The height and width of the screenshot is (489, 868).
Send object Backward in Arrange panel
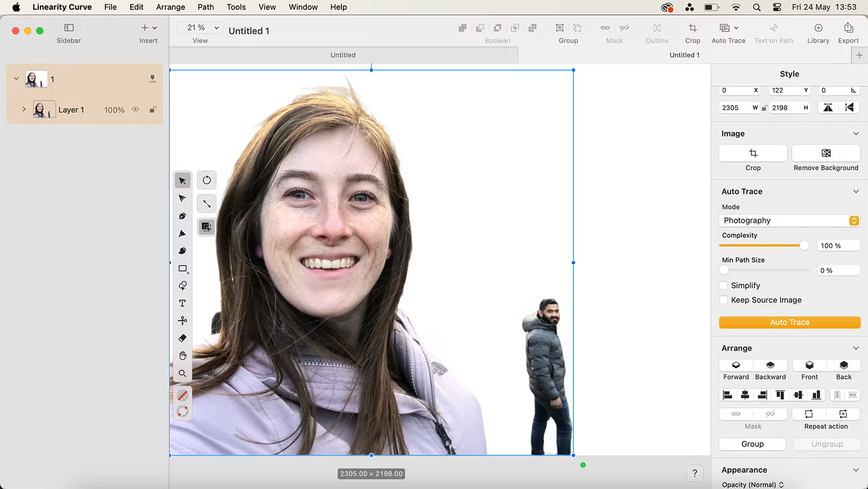[x=770, y=365]
